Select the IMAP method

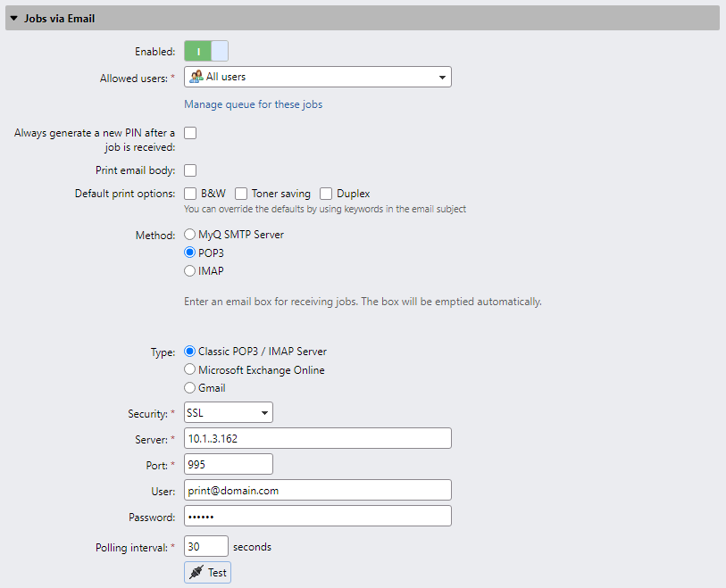tap(188, 270)
